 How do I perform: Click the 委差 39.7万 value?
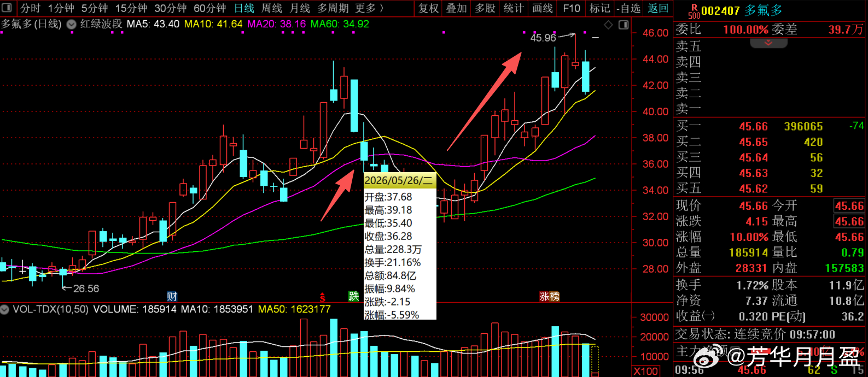[x=845, y=30]
